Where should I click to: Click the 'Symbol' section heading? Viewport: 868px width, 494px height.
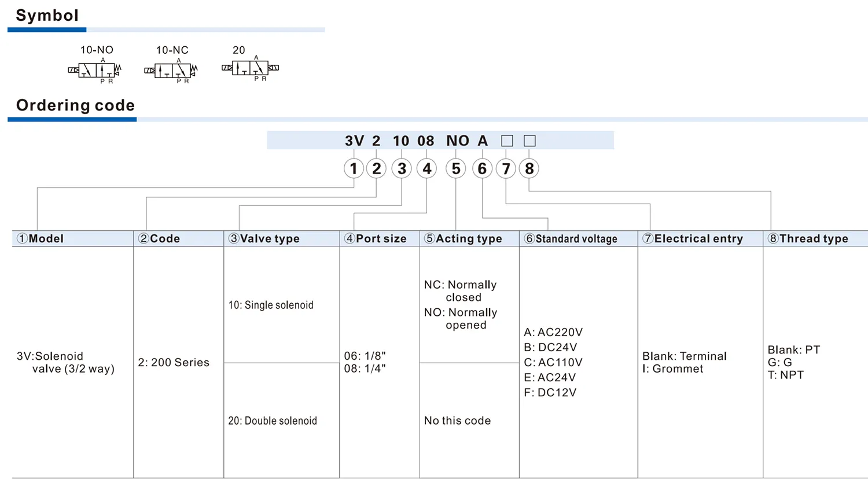[47, 16]
